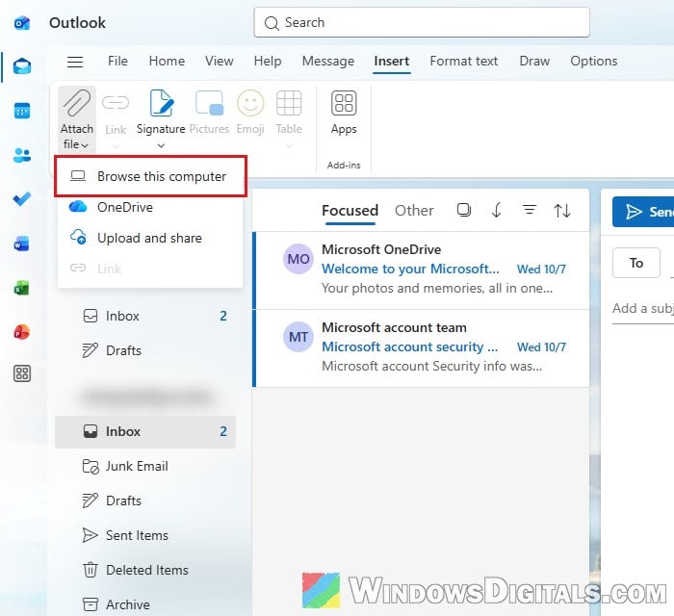Image resolution: width=674 pixels, height=616 pixels.
Task: Choose Upload and share
Action: click(150, 238)
